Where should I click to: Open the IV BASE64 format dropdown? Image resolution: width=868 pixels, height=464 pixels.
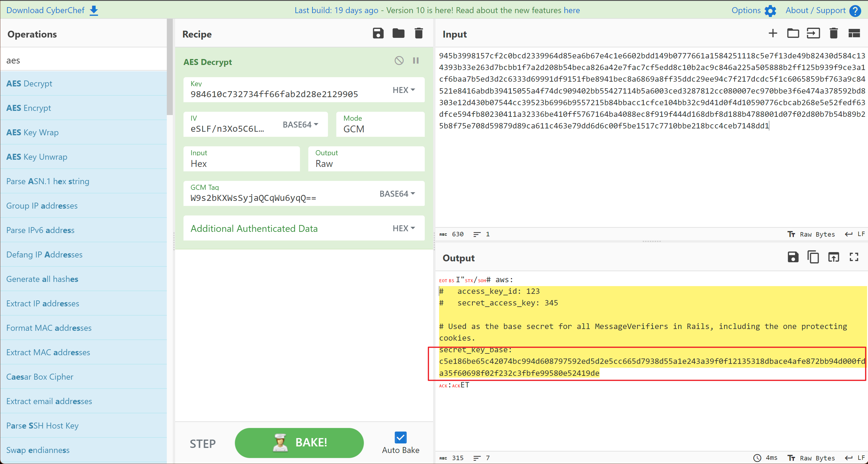click(x=300, y=125)
